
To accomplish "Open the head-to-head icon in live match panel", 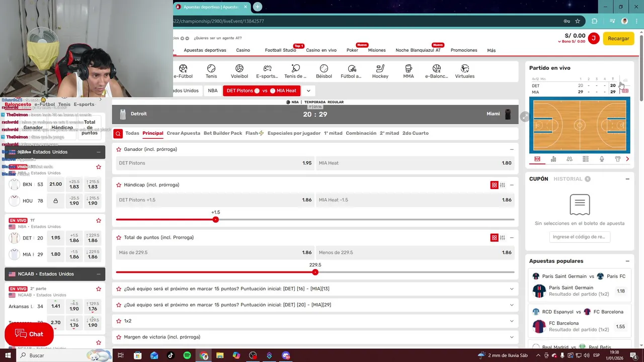I will 570,159.
